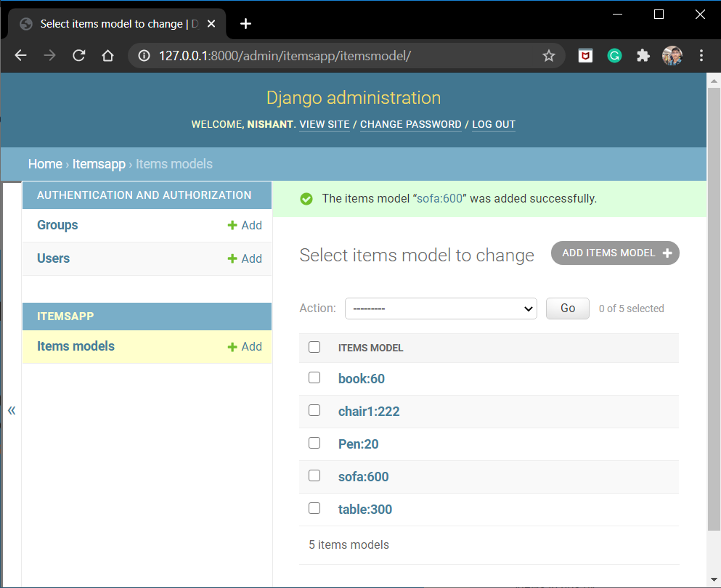Open the Grammarly extension icon
Image resolution: width=721 pixels, height=588 pixels.
point(614,56)
